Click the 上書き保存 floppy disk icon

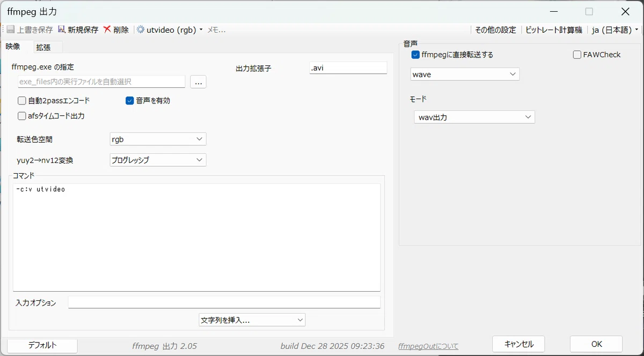(x=11, y=30)
